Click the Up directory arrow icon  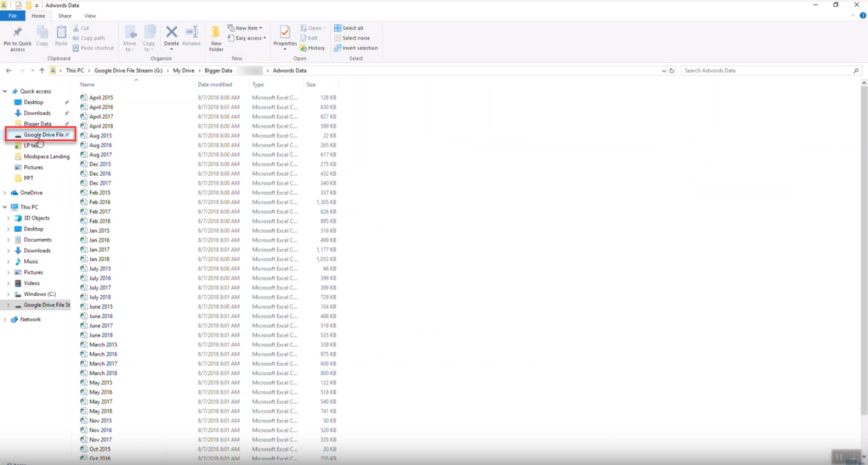pos(42,71)
